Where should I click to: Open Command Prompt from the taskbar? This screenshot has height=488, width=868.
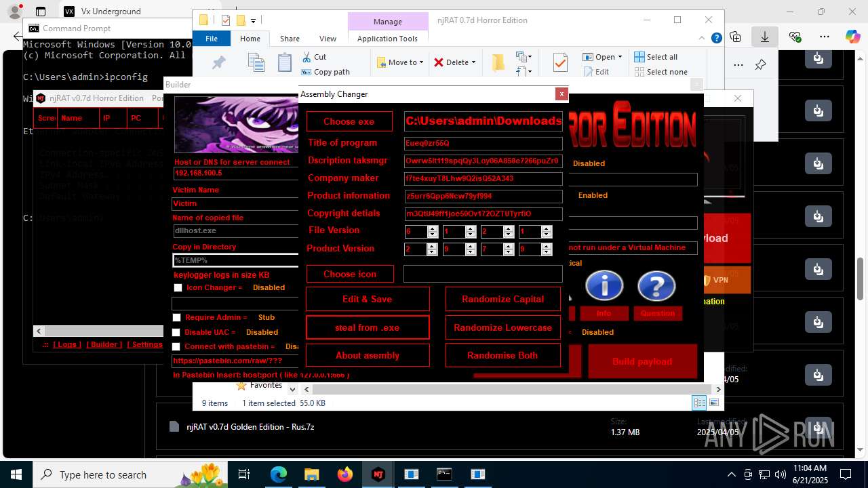[444, 474]
